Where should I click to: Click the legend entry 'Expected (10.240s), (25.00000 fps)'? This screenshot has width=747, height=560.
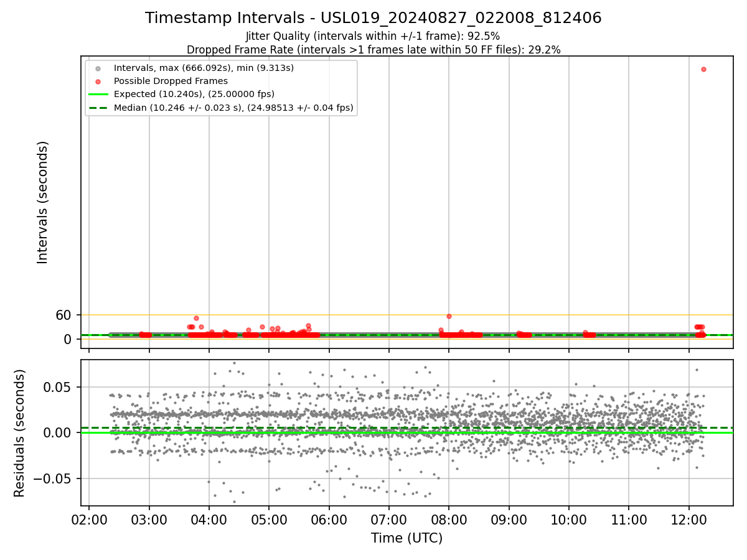coord(194,94)
